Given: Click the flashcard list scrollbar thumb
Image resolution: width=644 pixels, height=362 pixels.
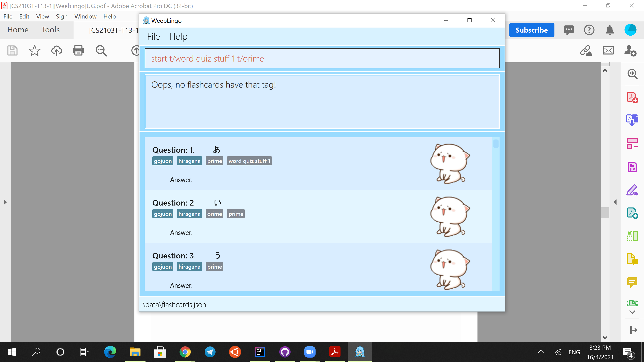Looking at the screenshot, I should pyautogui.click(x=496, y=144).
